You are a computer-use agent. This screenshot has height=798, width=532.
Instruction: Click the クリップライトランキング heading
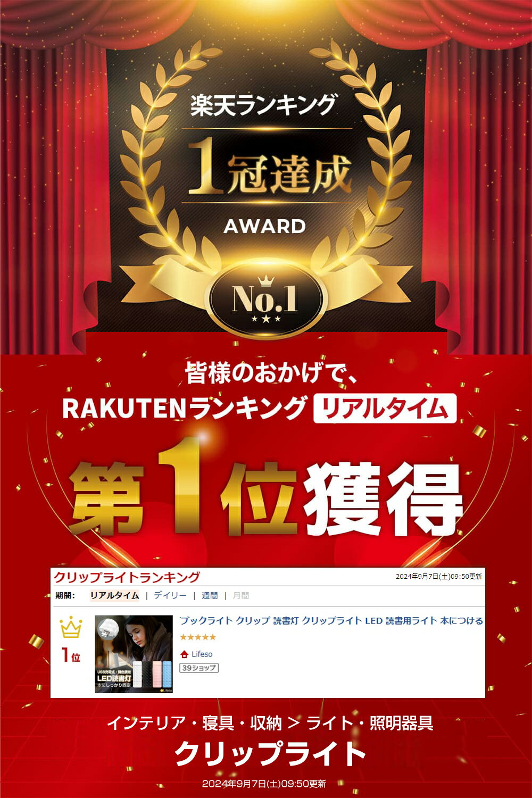(x=127, y=577)
